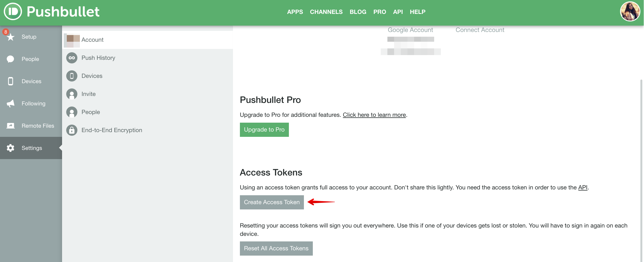Screen dimensions: 644x262
Task: Open the HELP page
Action: point(417,12)
